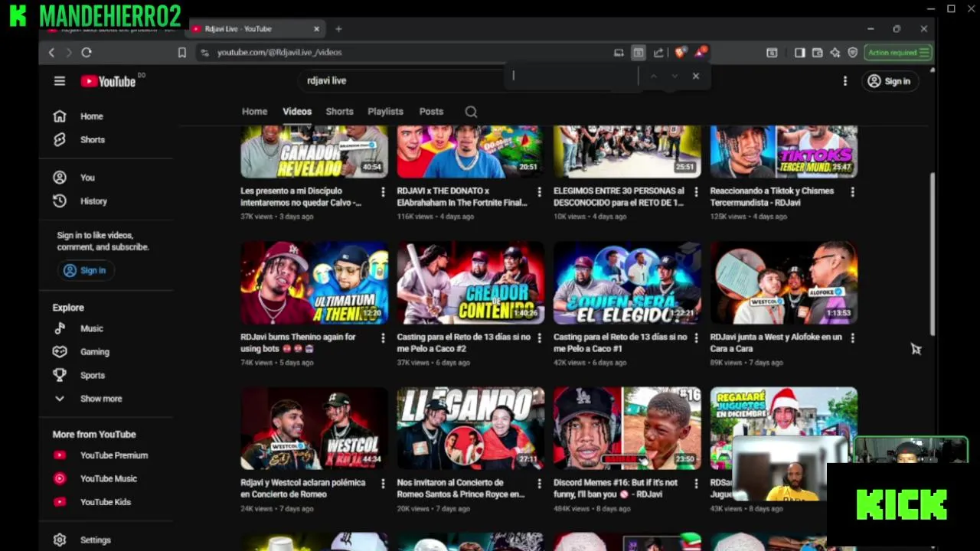Click the page vertical scrollbar
The height and width of the screenshot is (551, 980).
(932, 254)
